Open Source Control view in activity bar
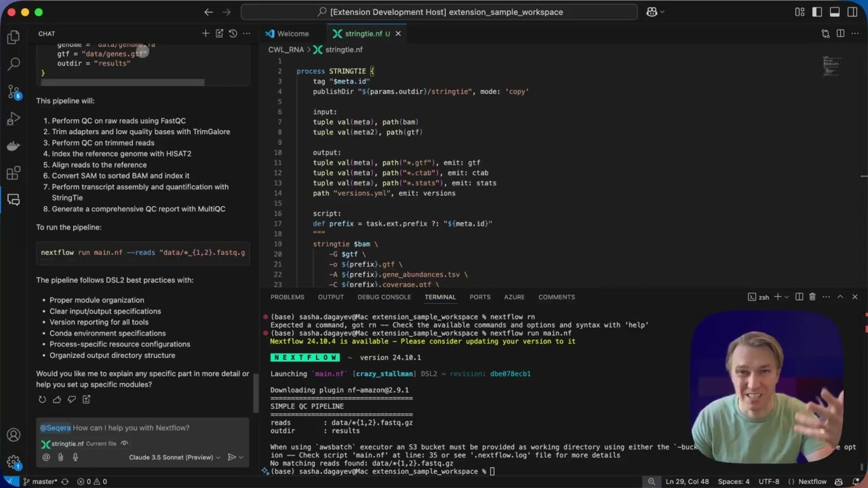868x488 pixels. [14, 91]
